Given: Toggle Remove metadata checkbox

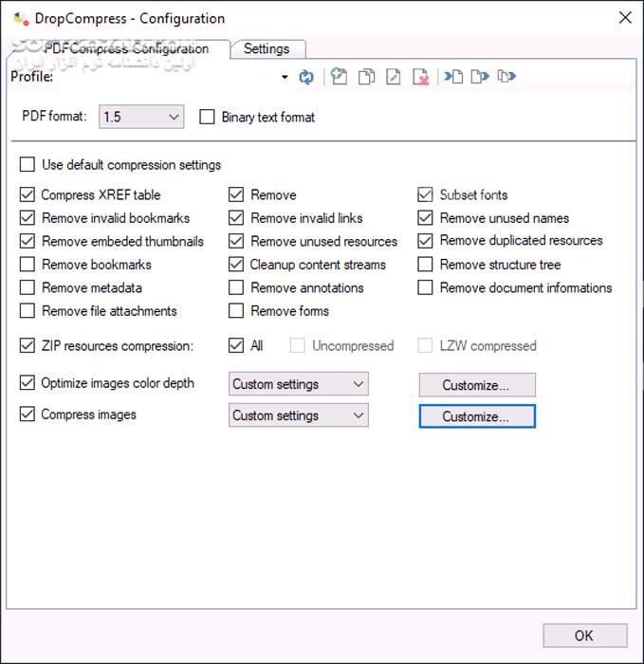Looking at the screenshot, I should 28,288.
